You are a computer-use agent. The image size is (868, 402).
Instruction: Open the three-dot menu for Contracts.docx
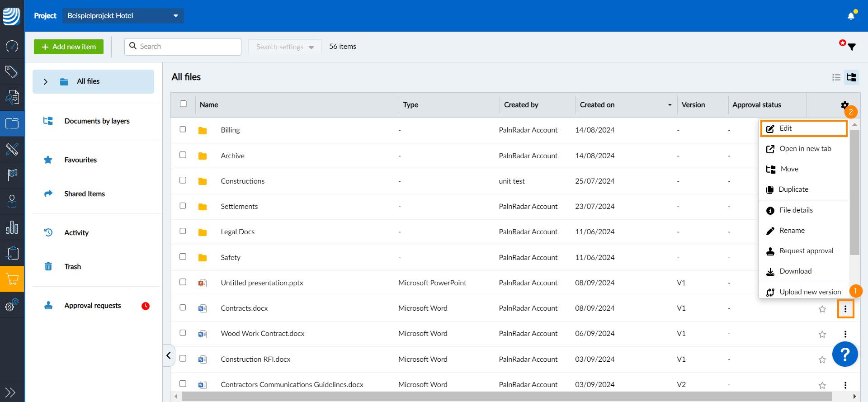(x=845, y=309)
